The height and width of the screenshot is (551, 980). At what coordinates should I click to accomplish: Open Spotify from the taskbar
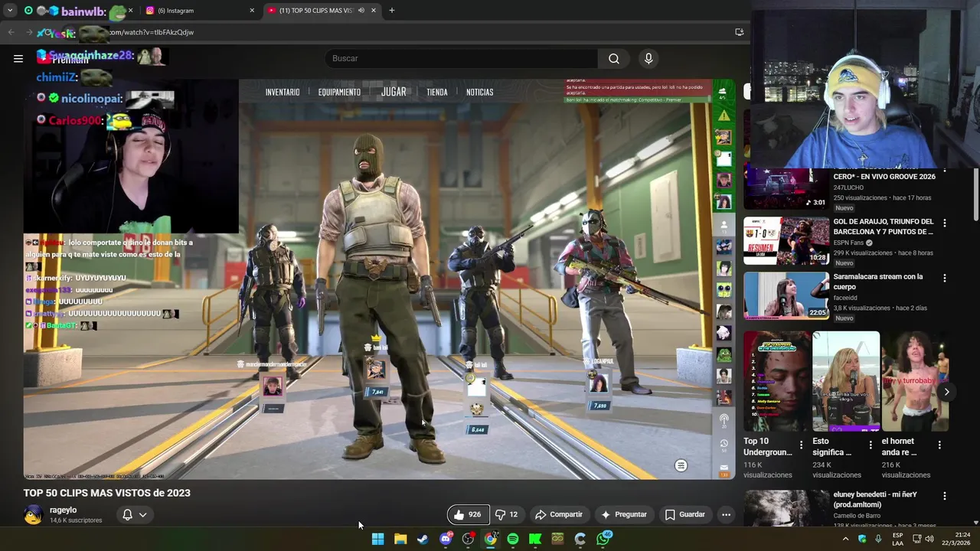(513, 539)
